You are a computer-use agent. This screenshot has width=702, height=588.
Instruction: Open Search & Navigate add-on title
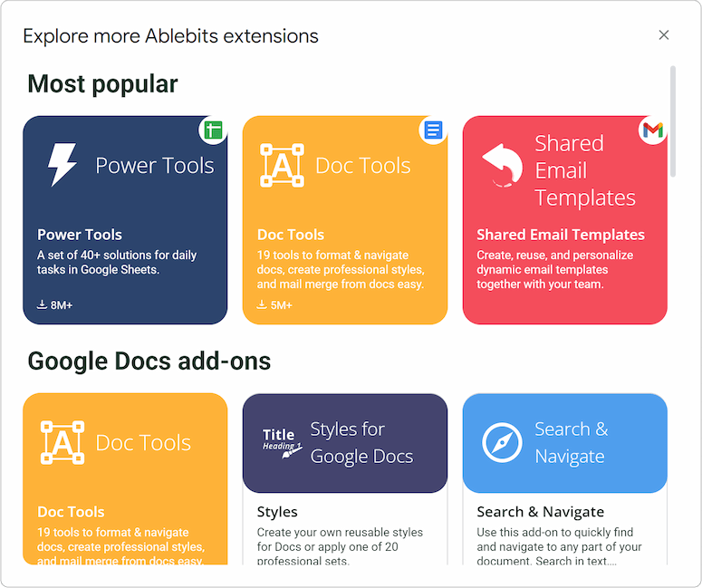click(x=541, y=511)
